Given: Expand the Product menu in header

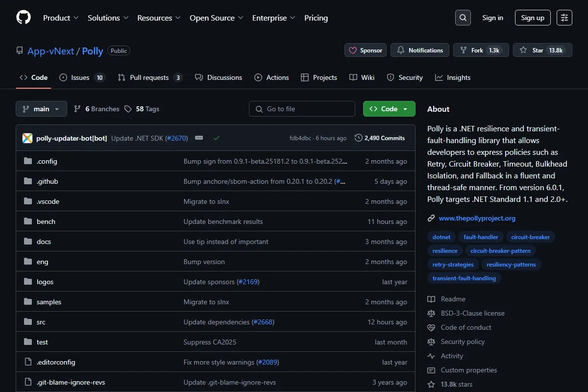Looking at the screenshot, I should coord(61,18).
